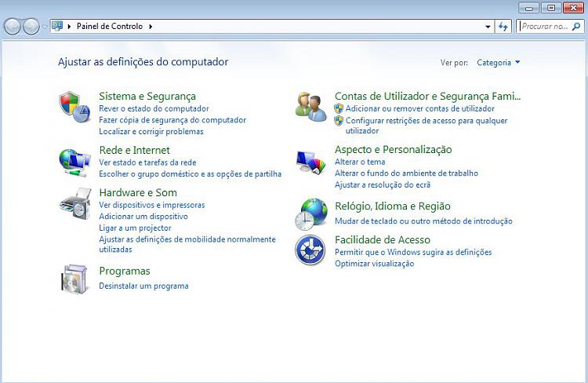The height and width of the screenshot is (383, 588).
Task: Open Relógio, Idioma e Região heading
Action: tap(393, 206)
